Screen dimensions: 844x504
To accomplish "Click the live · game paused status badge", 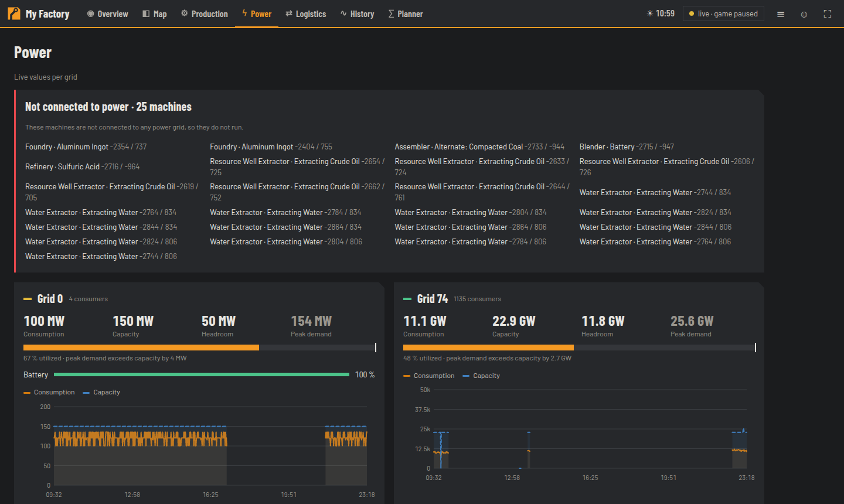I will (x=723, y=13).
